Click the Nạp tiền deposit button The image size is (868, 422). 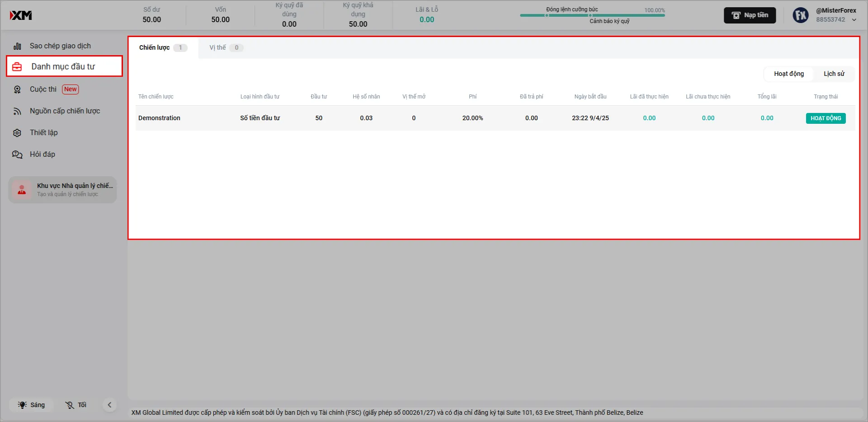tap(750, 15)
